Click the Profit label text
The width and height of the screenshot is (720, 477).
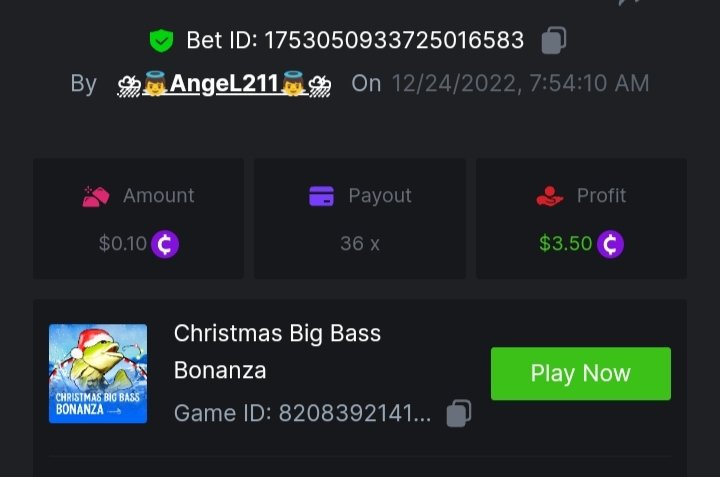[601, 196]
